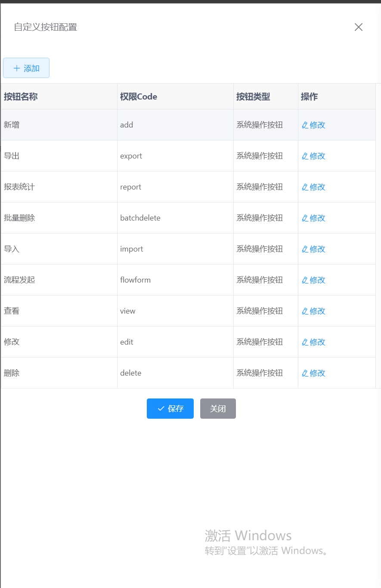Click the plus icon on 添加 button
This screenshot has height=588, width=381.
(x=17, y=68)
